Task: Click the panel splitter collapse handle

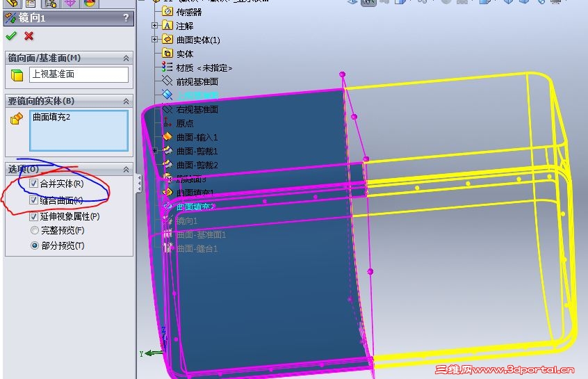Action: [x=139, y=184]
